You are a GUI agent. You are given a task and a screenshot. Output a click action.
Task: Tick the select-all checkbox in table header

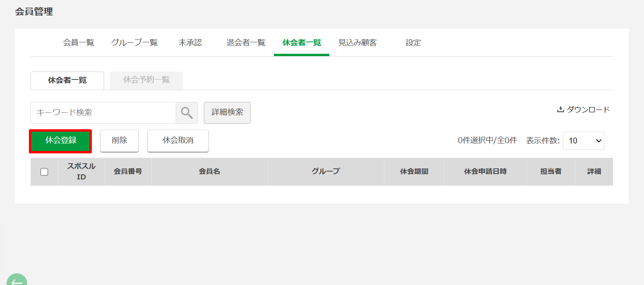[44, 172]
